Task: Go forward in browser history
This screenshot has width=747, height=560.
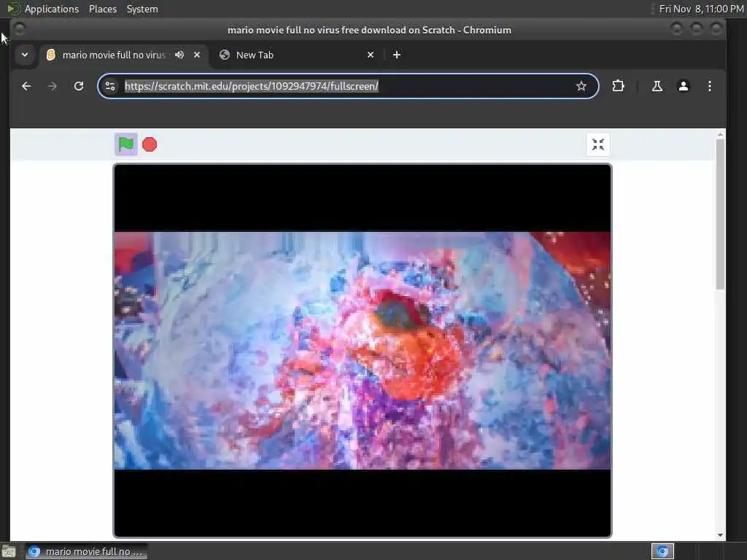Action: (x=53, y=86)
